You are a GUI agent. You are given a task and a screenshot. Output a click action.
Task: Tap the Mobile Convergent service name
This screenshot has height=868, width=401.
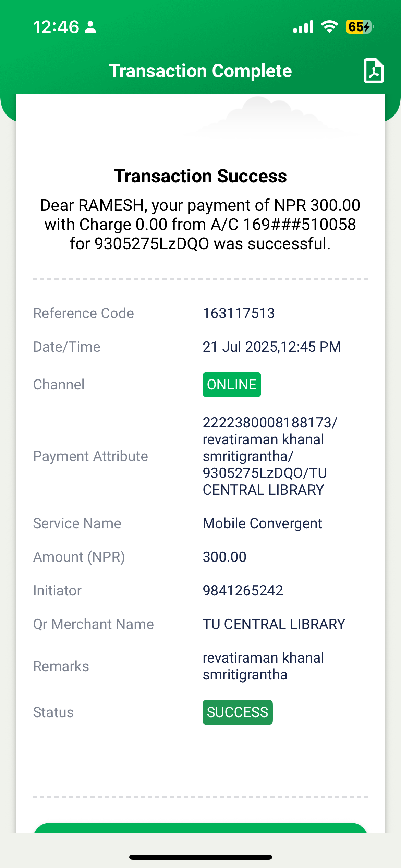[x=262, y=523]
